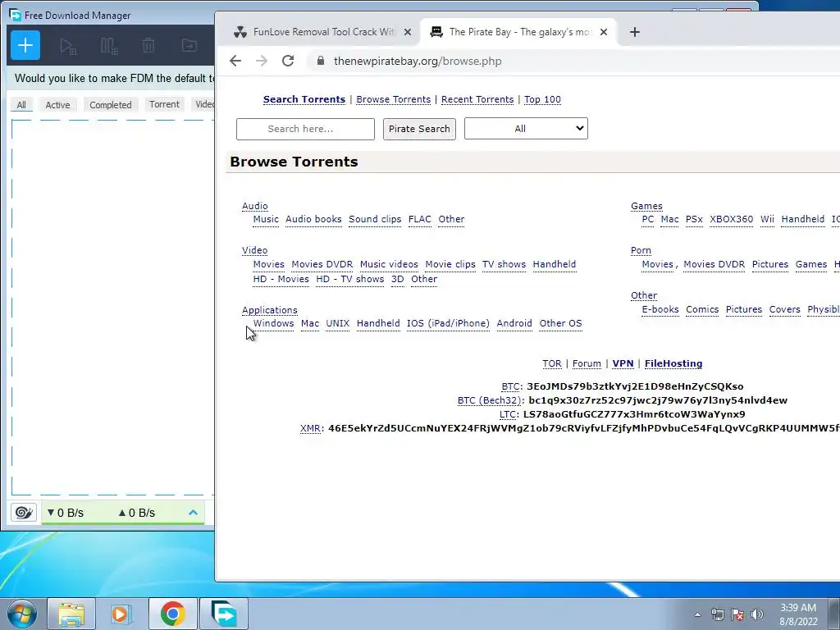This screenshot has width=840, height=630.
Task: Open UNIX applications link
Action: 337,323
